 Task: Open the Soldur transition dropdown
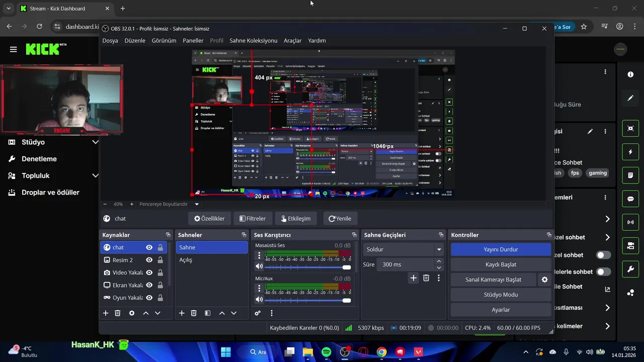pyautogui.click(x=404, y=249)
